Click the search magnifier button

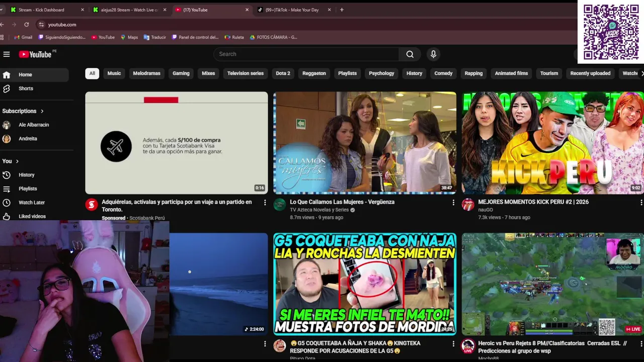(x=410, y=54)
